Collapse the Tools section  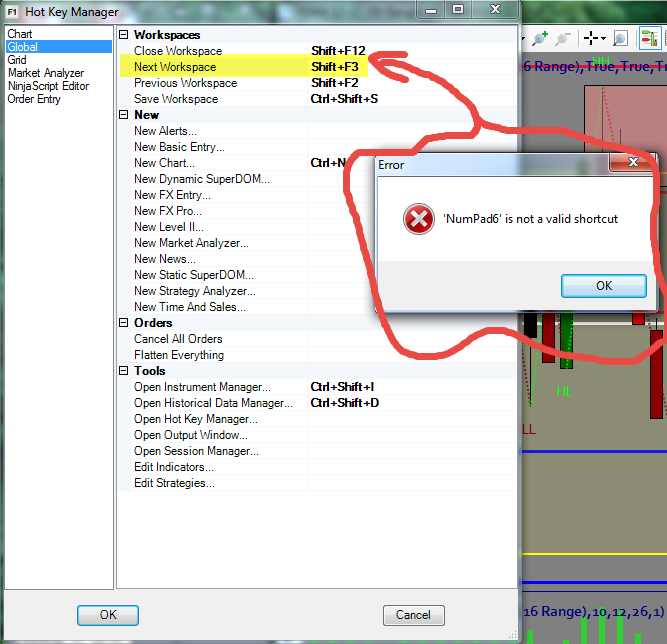pos(123,370)
